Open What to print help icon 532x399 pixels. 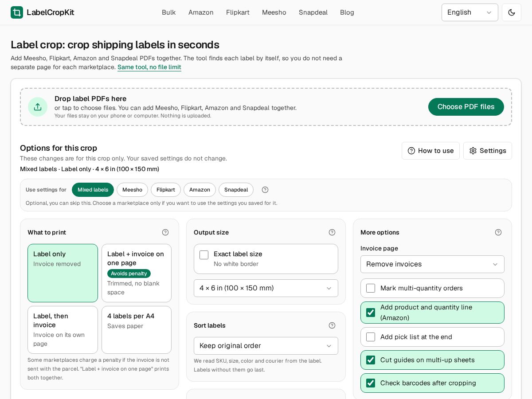[x=165, y=232]
